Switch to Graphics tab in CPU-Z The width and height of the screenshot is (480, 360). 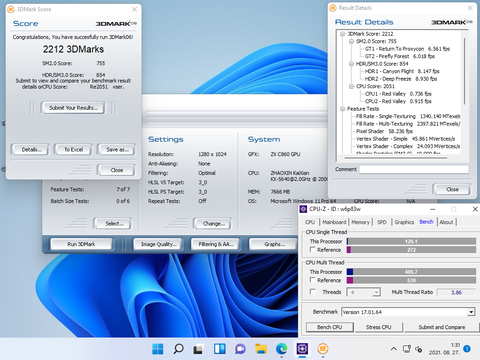404,222
